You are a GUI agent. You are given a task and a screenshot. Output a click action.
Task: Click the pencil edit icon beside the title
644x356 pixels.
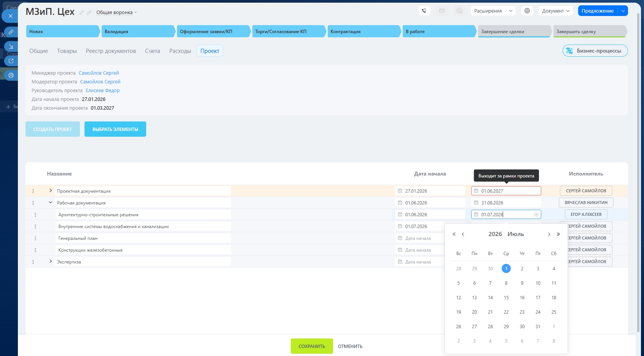81,13
